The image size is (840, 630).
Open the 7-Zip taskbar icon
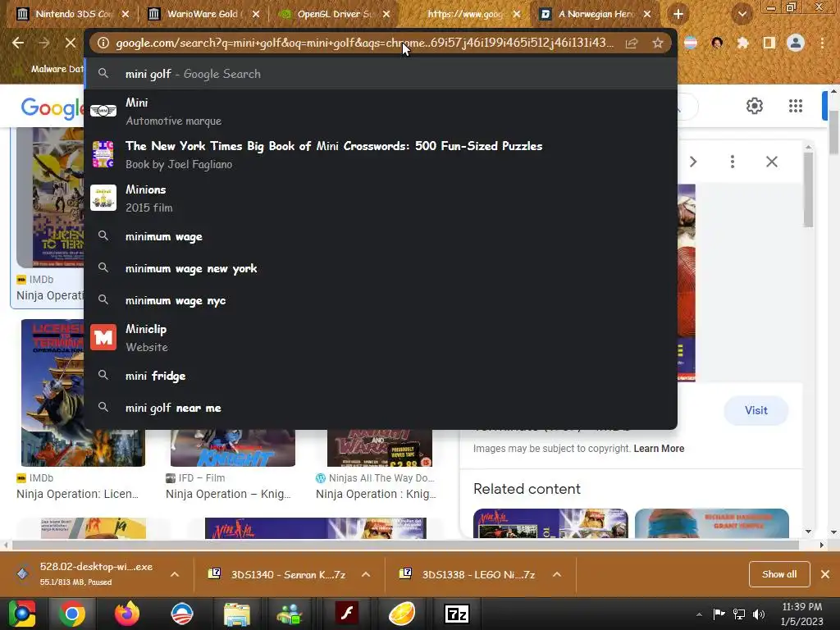point(457,614)
